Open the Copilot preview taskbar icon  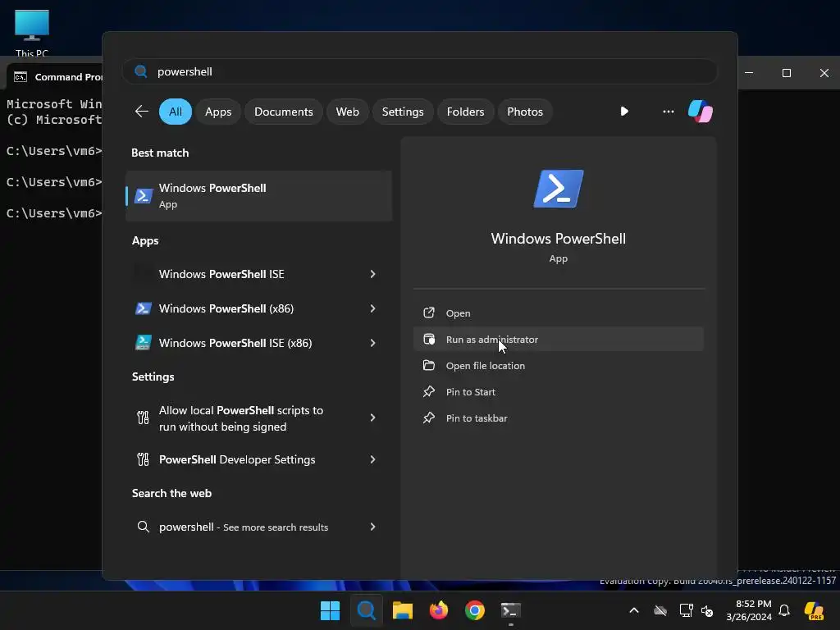(x=815, y=610)
